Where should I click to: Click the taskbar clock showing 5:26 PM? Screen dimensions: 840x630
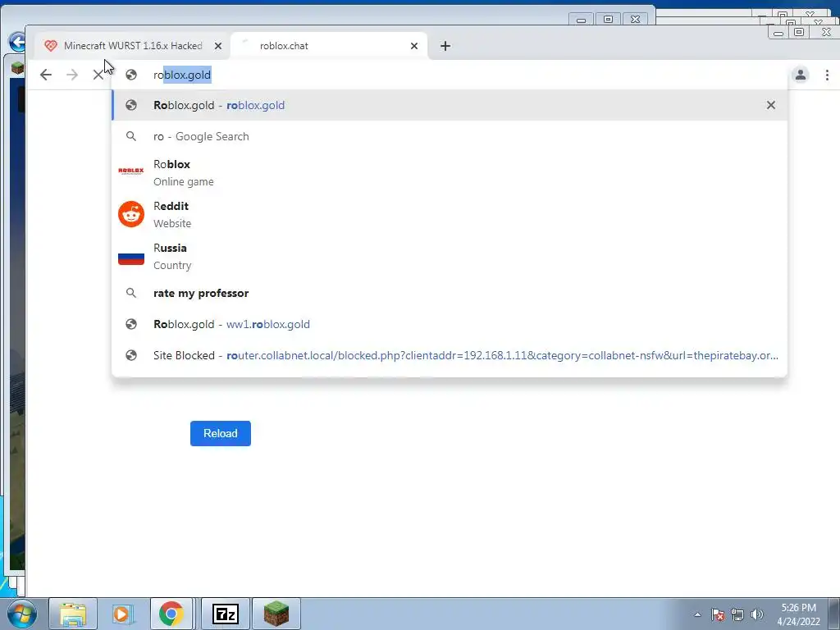(x=798, y=614)
